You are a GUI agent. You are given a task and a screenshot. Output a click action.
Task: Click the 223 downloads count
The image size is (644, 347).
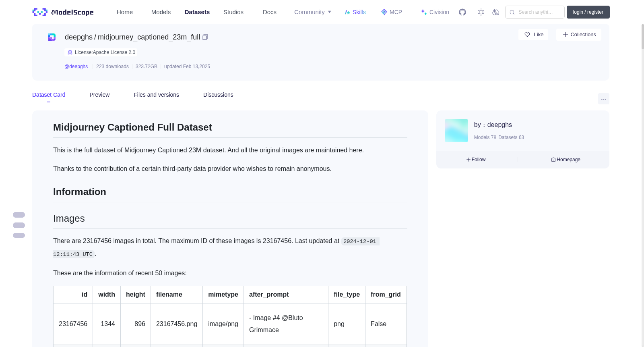[x=112, y=66]
